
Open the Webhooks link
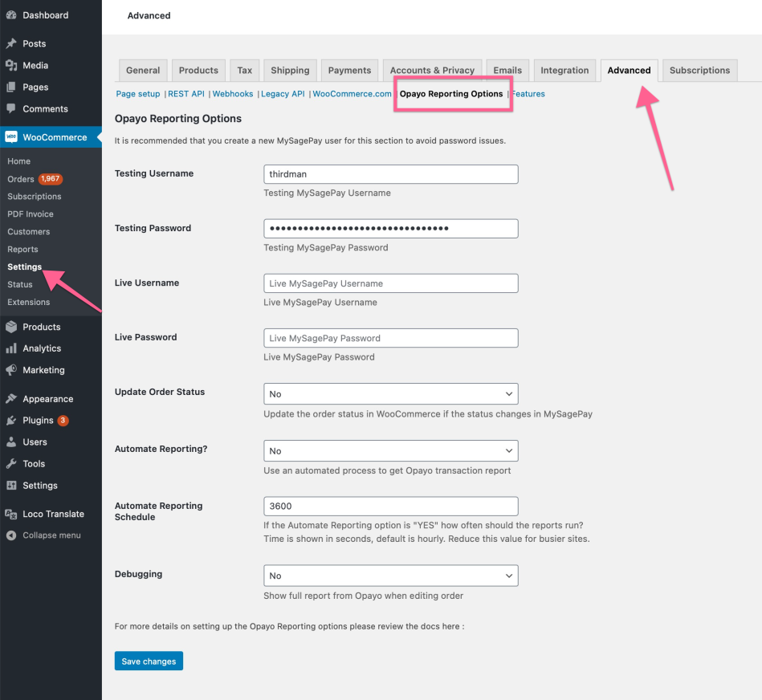click(x=233, y=94)
